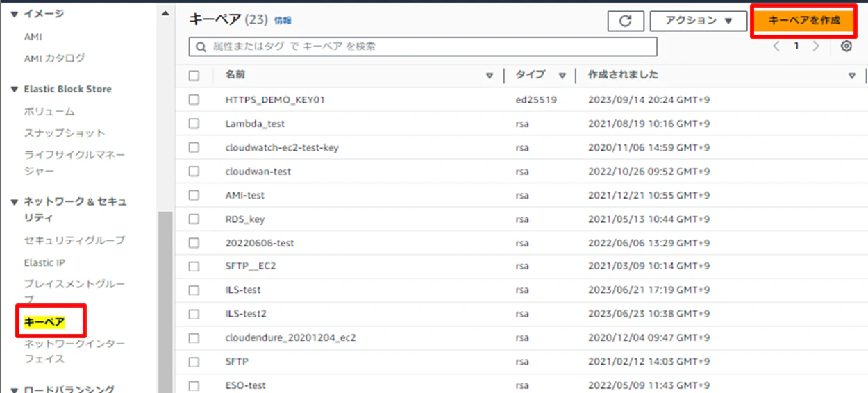
Task: Click date 2023/09/14 20:24 GMT+9
Action: [x=649, y=100]
